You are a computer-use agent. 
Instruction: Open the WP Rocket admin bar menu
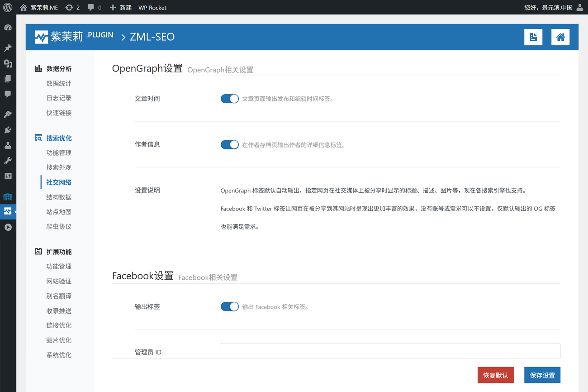(152, 7)
